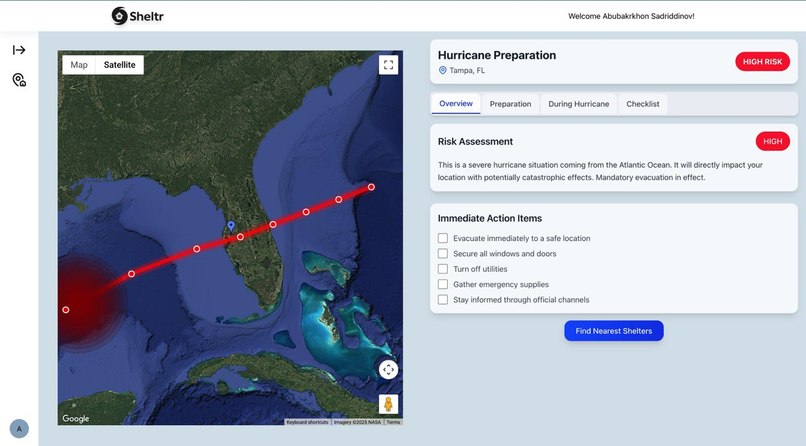Click the track point nearest the Tampa pin
The height and width of the screenshot is (446, 806).
click(240, 237)
